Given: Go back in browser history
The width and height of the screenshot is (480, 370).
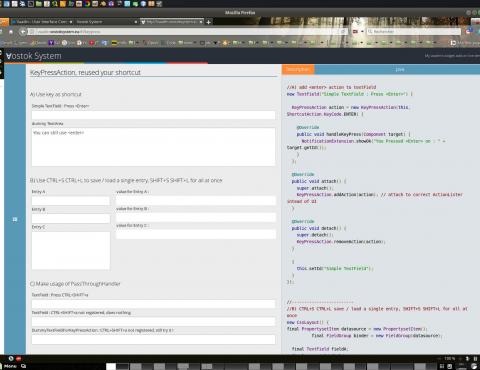Looking at the screenshot, I should [x=23, y=32].
